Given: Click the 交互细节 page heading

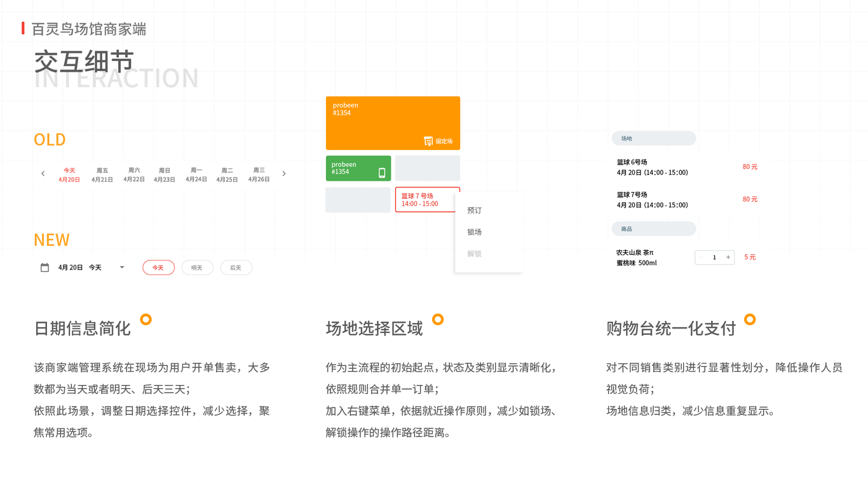Looking at the screenshot, I should click(84, 62).
